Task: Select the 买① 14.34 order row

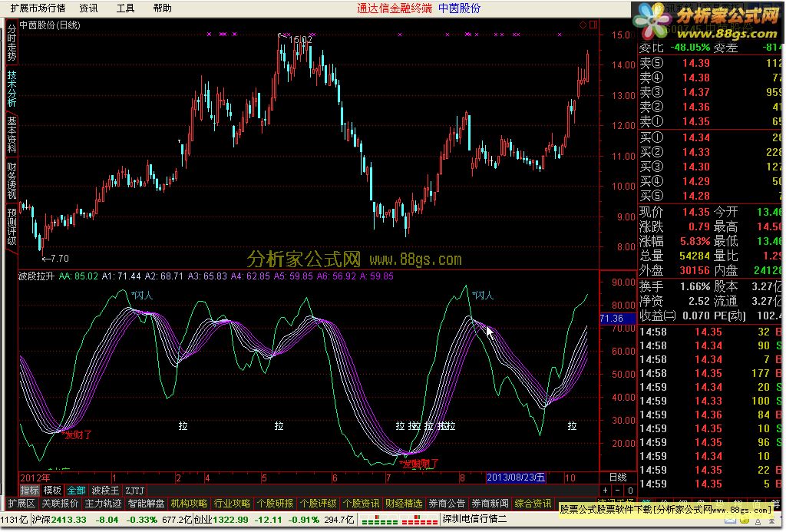Action: point(710,137)
